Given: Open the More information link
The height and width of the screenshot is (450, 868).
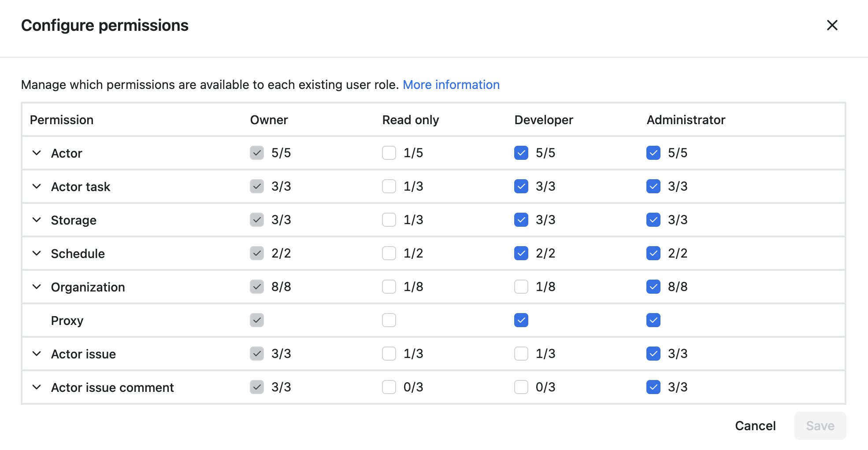Looking at the screenshot, I should [451, 85].
